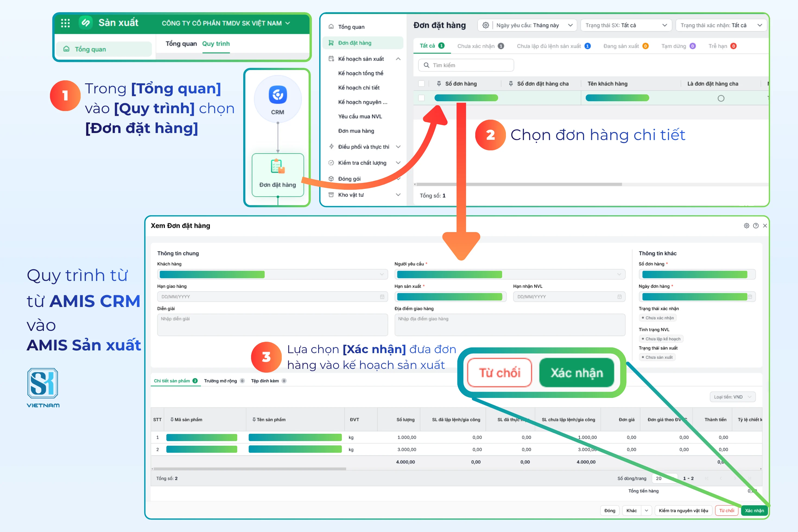Click the Đóng button
798x532 pixels.
coord(610,511)
